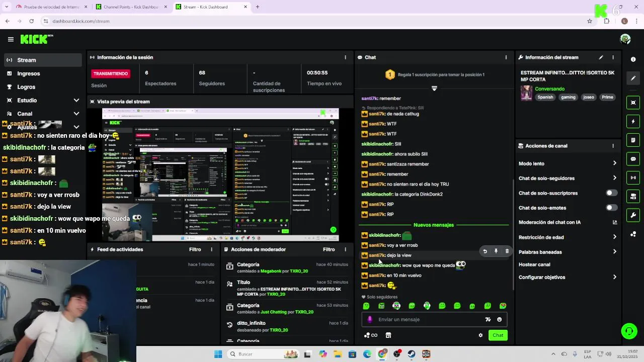Toggle the note document widget icon

tap(633, 140)
